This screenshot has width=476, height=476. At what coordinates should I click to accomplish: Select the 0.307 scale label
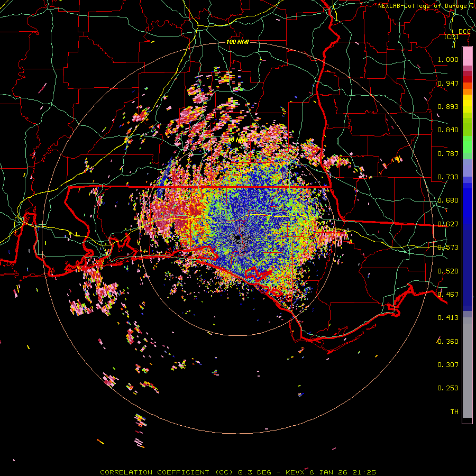[x=448, y=365]
